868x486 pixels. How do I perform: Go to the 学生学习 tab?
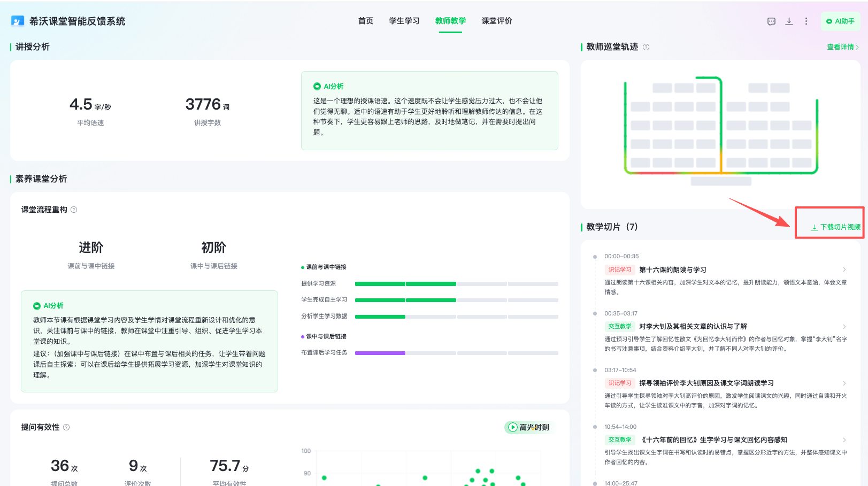pos(404,21)
